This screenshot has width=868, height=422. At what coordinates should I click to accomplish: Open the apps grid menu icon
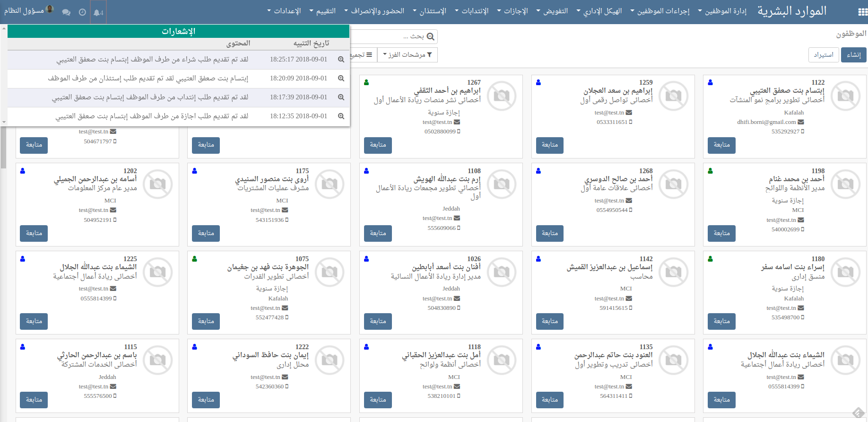point(862,12)
